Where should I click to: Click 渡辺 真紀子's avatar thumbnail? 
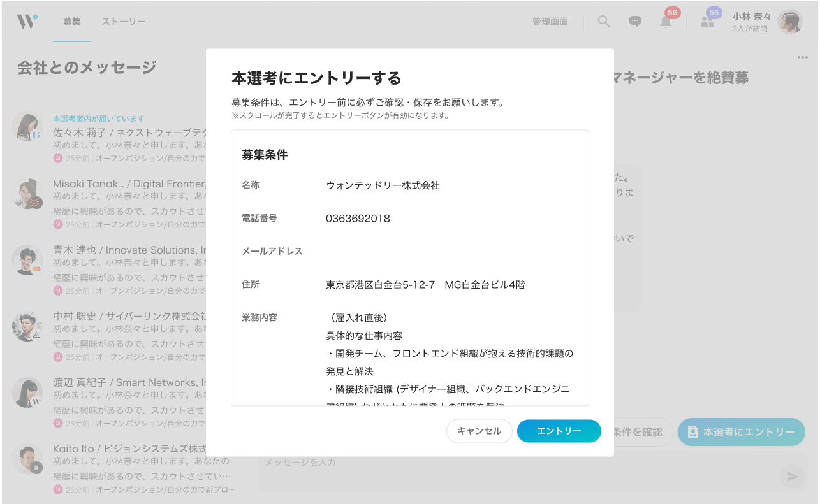27,393
